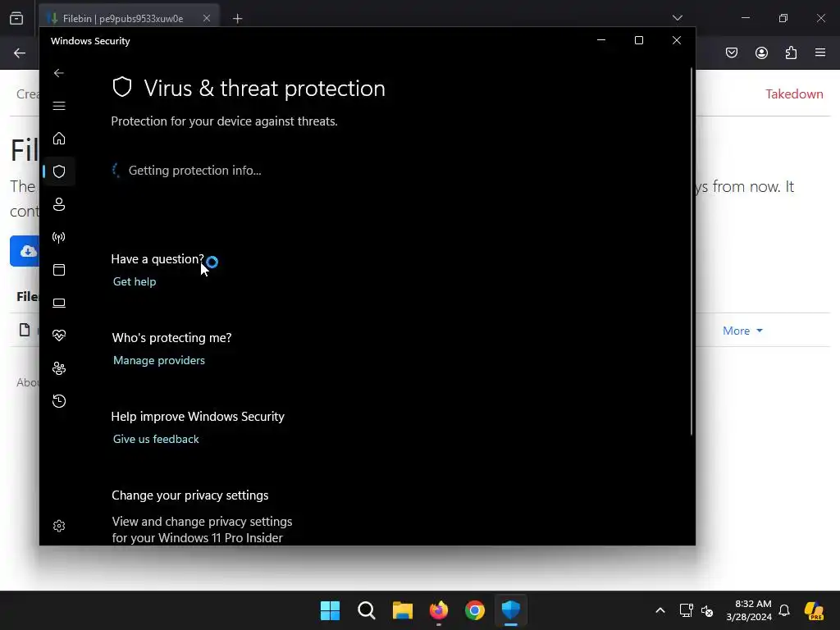Viewport: 840px width, 630px height.
Task: Click 'Help improve Windows Security' heading
Action: point(198,417)
